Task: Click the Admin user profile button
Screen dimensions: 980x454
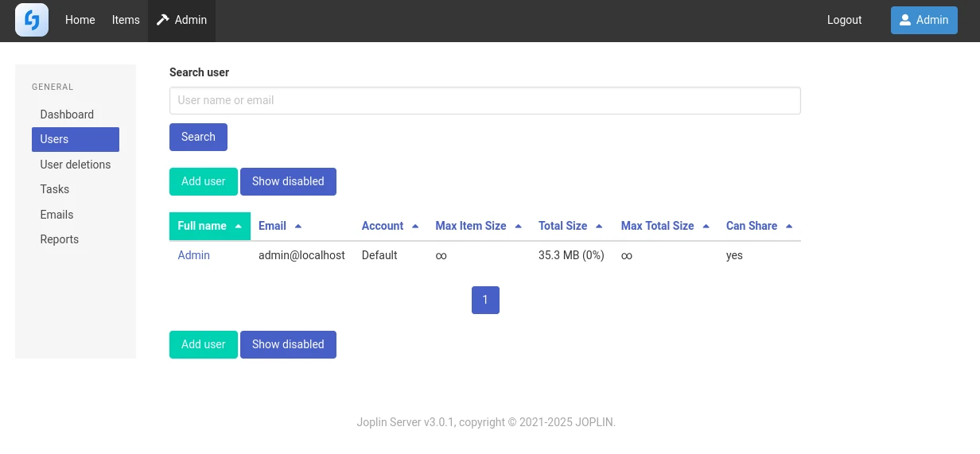Action: [x=924, y=20]
